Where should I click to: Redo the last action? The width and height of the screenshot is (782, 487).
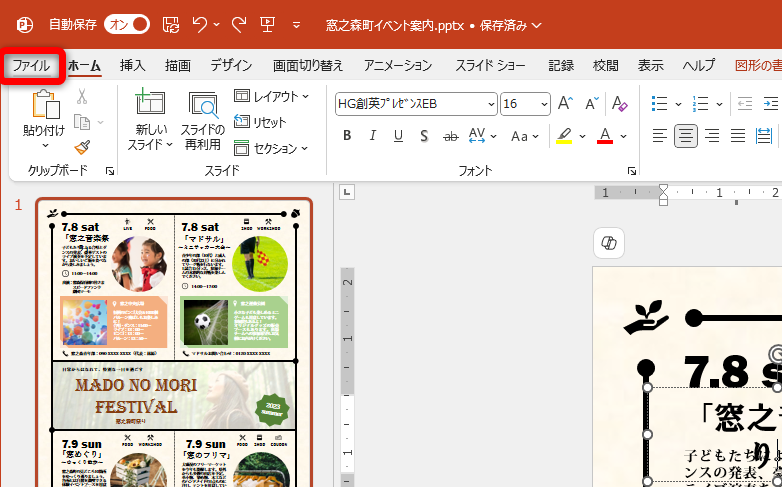[239, 24]
